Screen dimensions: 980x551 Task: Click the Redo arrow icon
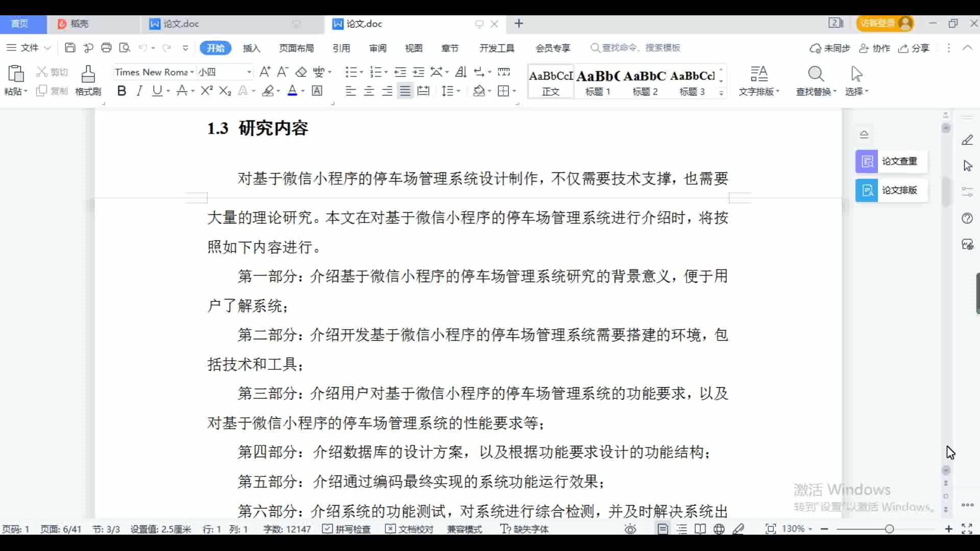[166, 48]
